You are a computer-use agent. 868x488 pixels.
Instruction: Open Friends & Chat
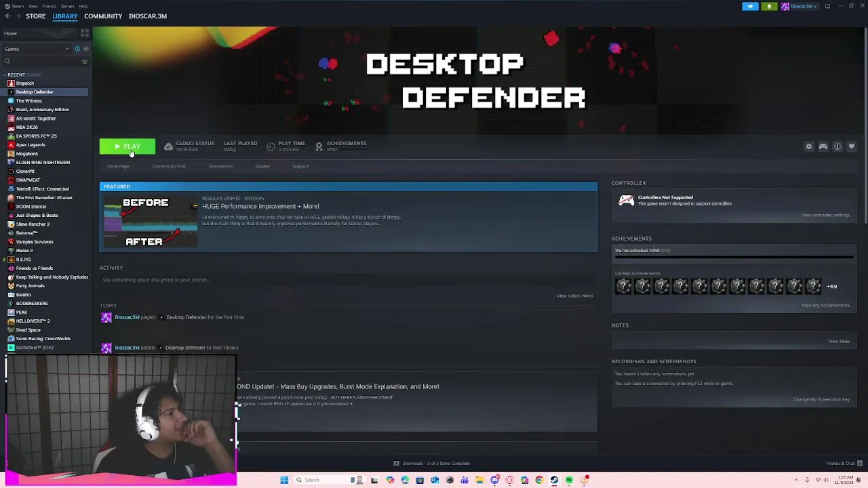[844, 464]
